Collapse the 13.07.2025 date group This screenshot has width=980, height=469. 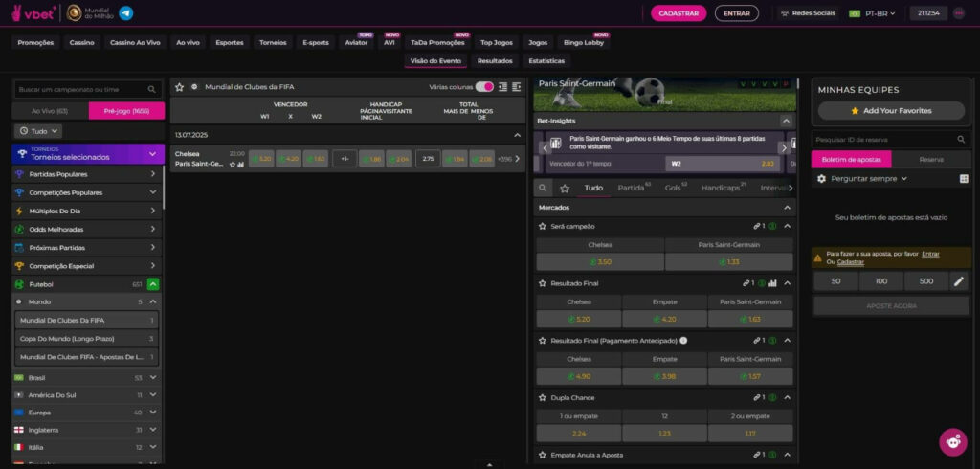point(517,135)
